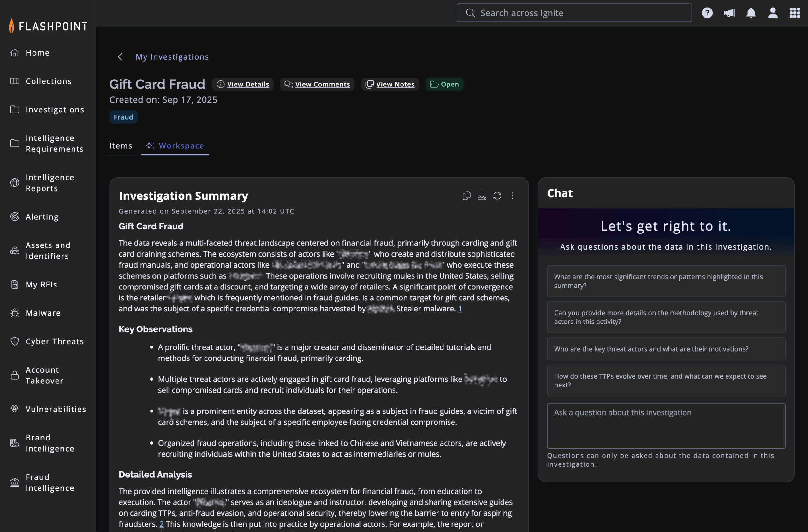Open Collections in the sidebar
Screen dimensions: 808x532
pyautogui.click(x=49, y=81)
